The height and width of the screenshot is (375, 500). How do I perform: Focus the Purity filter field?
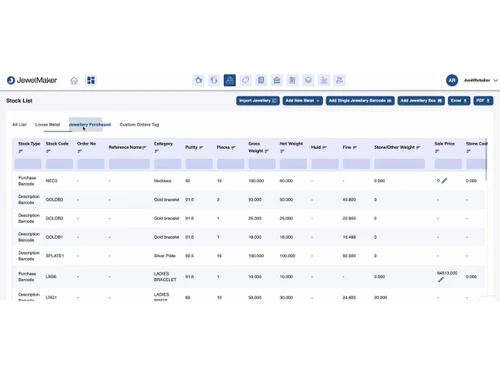click(199, 164)
